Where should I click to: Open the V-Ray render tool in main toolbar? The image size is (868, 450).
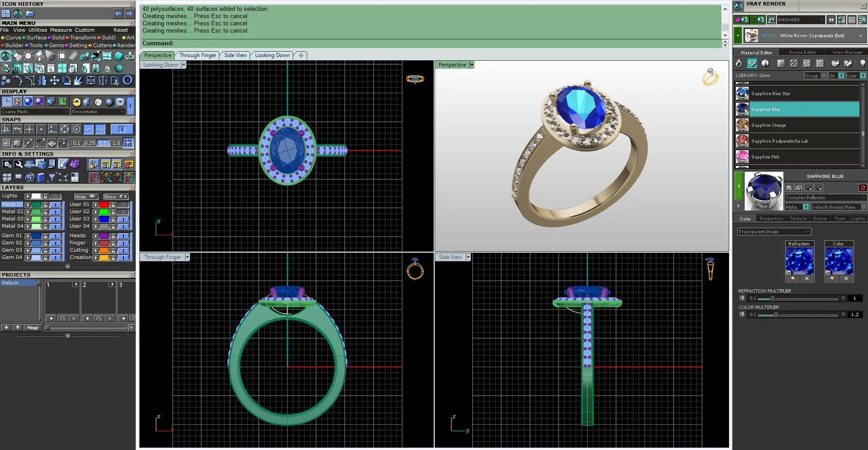click(5, 56)
